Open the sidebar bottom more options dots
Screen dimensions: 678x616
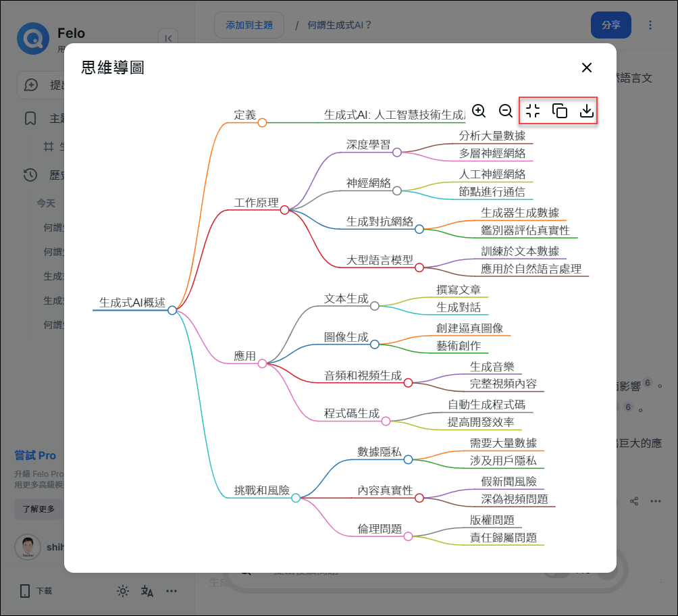click(x=172, y=591)
